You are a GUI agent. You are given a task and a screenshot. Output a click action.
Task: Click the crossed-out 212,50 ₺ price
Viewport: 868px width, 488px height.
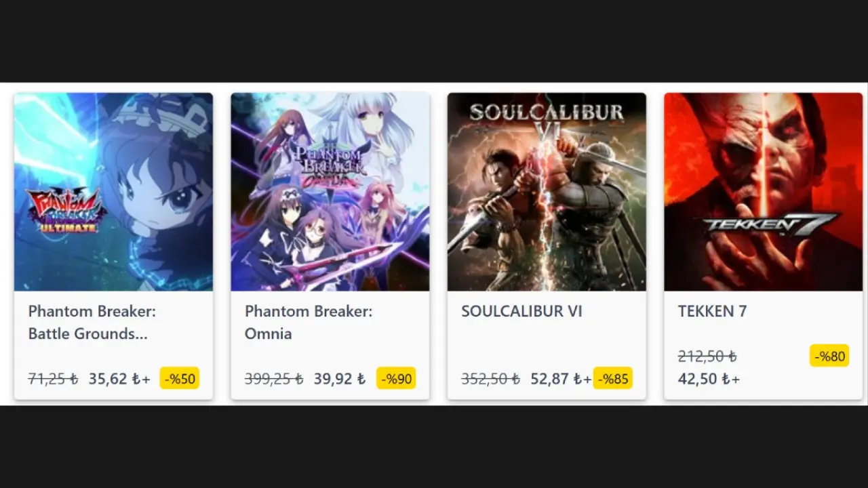click(707, 356)
